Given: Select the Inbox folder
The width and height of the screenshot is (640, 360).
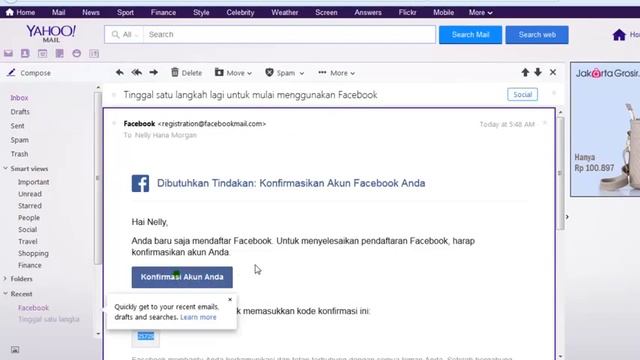Looking at the screenshot, I should pos(19,98).
